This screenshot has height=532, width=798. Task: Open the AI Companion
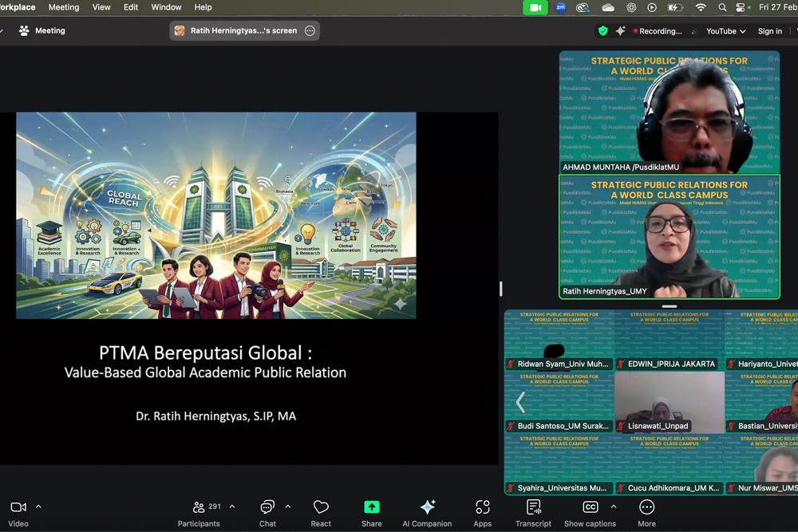click(x=427, y=507)
